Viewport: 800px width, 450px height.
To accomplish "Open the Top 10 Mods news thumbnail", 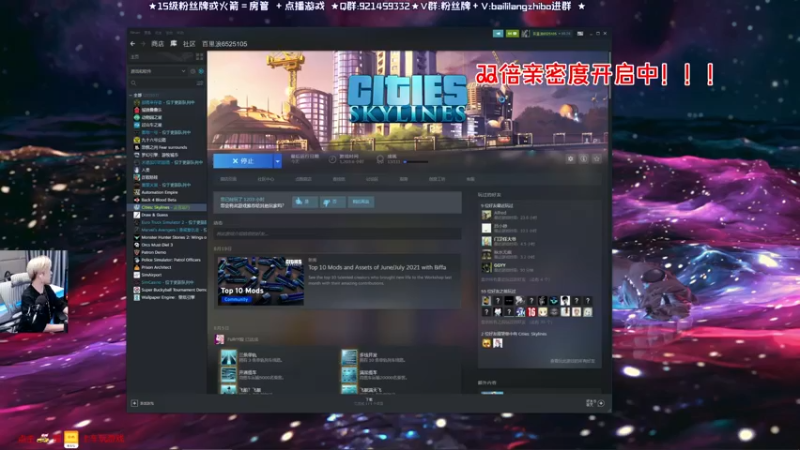I will tap(261, 281).
